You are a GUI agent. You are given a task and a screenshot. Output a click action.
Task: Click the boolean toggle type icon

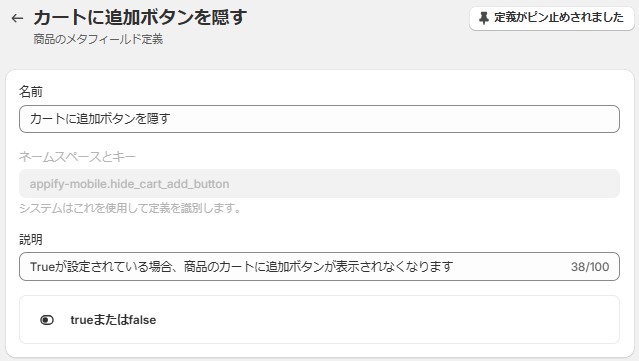coord(47,320)
